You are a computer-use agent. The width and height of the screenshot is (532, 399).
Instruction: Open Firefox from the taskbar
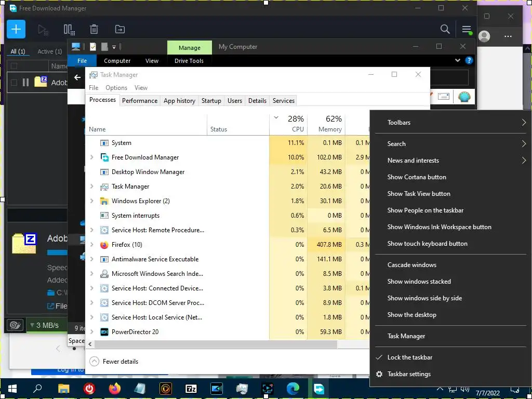[x=115, y=388]
